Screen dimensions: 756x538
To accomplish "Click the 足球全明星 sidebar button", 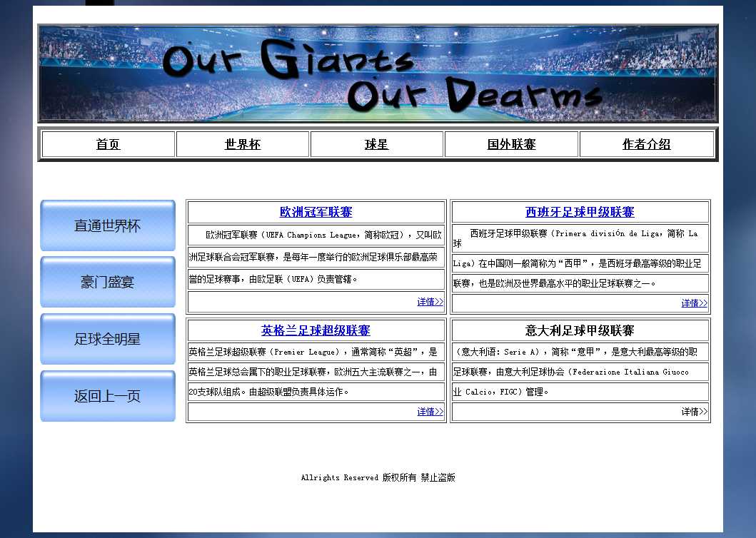I will (108, 339).
